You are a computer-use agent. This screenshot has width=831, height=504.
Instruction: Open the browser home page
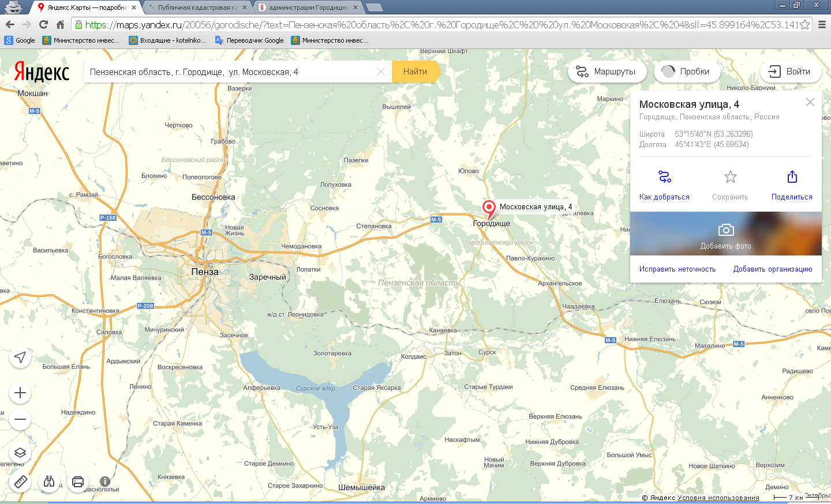point(60,25)
